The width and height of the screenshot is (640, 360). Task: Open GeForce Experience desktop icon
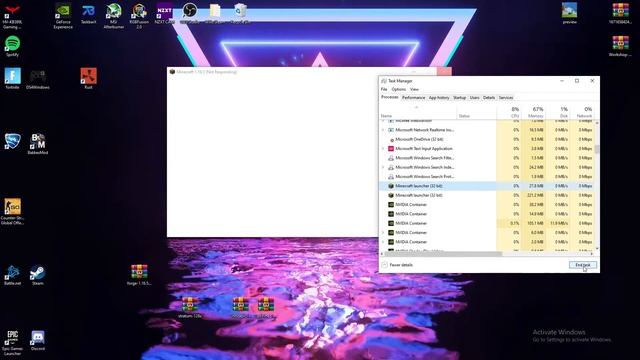(x=63, y=16)
